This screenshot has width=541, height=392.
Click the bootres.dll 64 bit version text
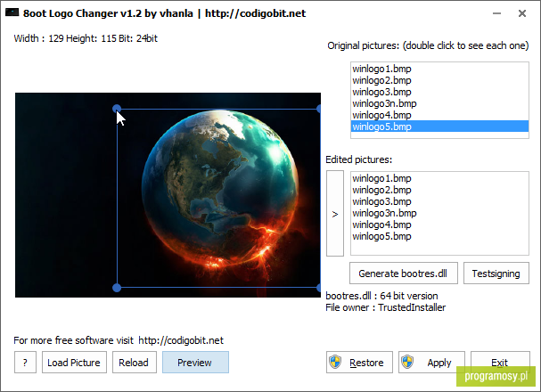pyautogui.click(x=381, y=296)
